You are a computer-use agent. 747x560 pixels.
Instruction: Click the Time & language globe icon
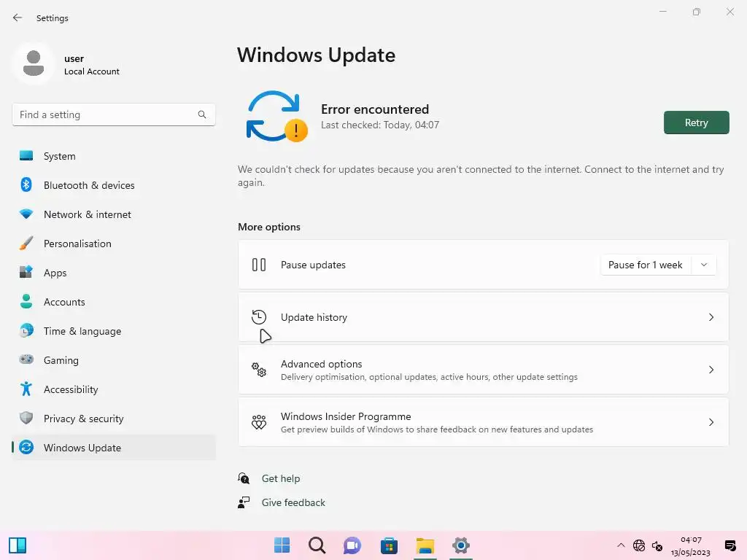[x=26, y=330]
